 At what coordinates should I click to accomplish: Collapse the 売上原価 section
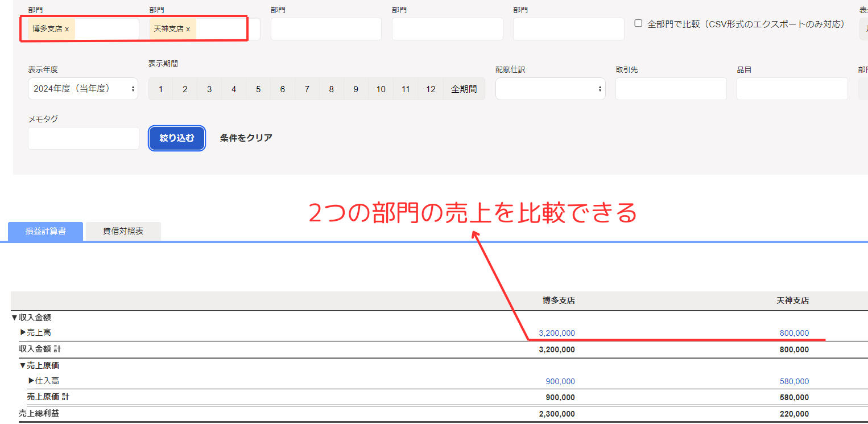(23, 365)
